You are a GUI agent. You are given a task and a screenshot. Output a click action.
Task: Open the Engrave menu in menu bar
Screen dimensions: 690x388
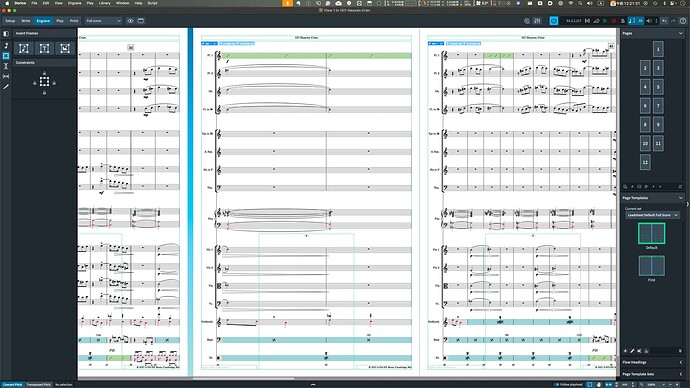click(74, 3)
